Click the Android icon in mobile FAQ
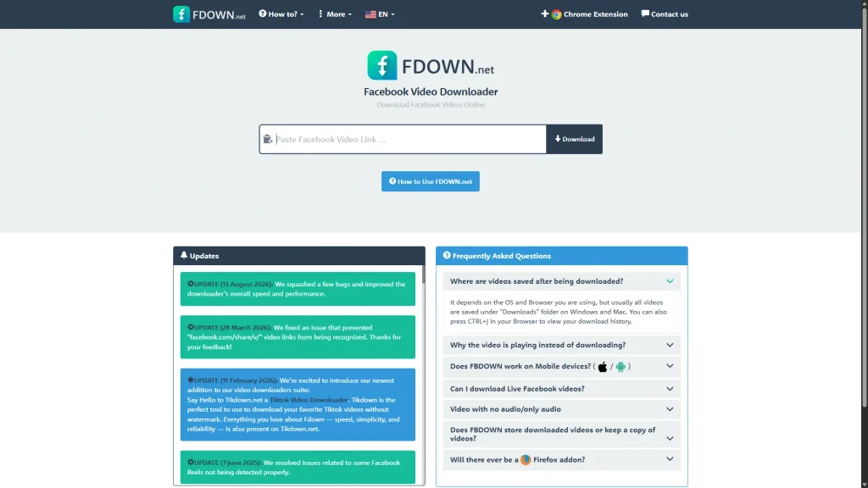The image size is (868, 488). pos(620,366)
